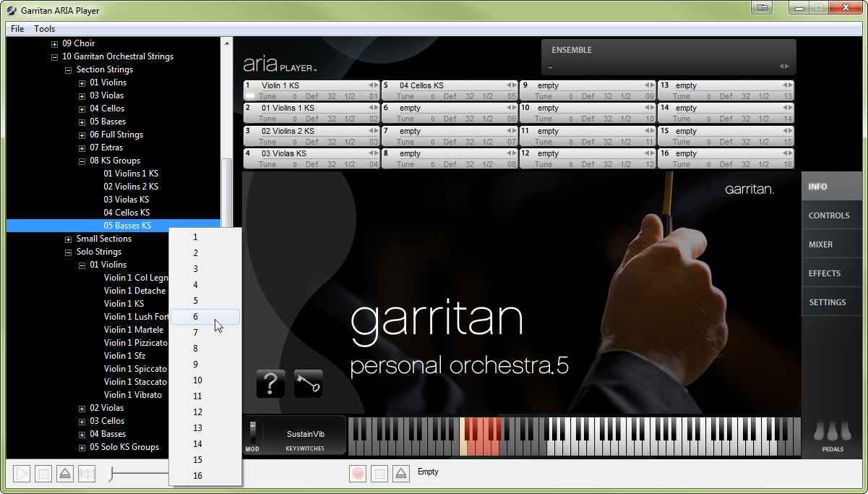
Task: Select Violin 1 Vibrato in the tree
Action: 133,395
